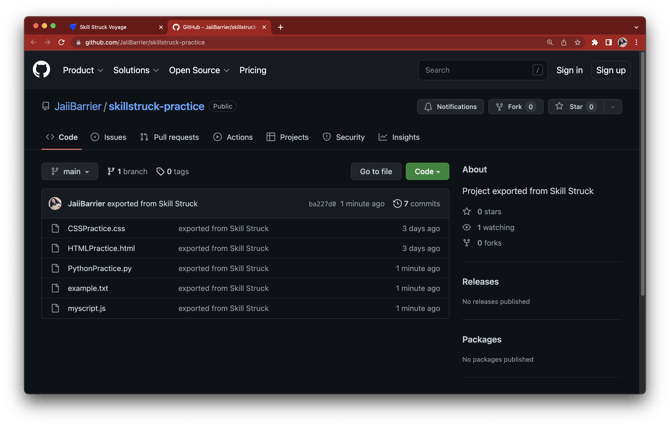View the Insights tab

click(x=399, y=137)
